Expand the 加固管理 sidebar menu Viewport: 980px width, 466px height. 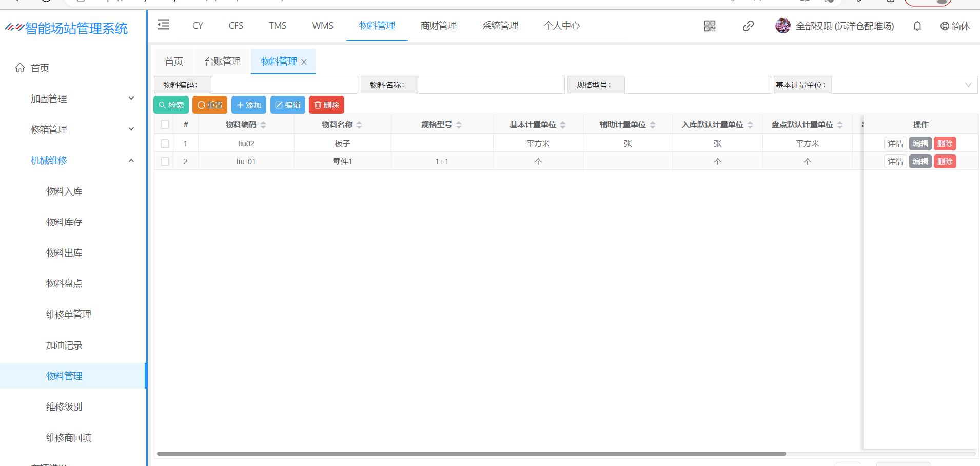pyautogui.click(x=82, y=99)
